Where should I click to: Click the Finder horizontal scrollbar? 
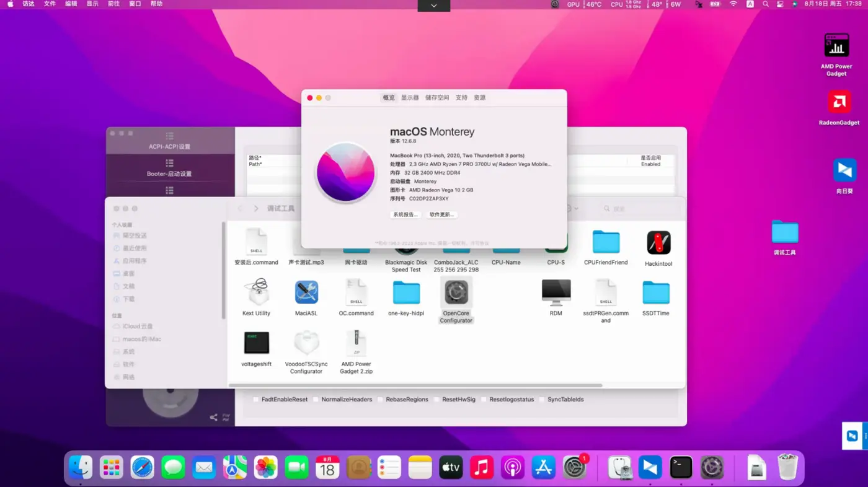pyautogui.click(x=415, y=385)
